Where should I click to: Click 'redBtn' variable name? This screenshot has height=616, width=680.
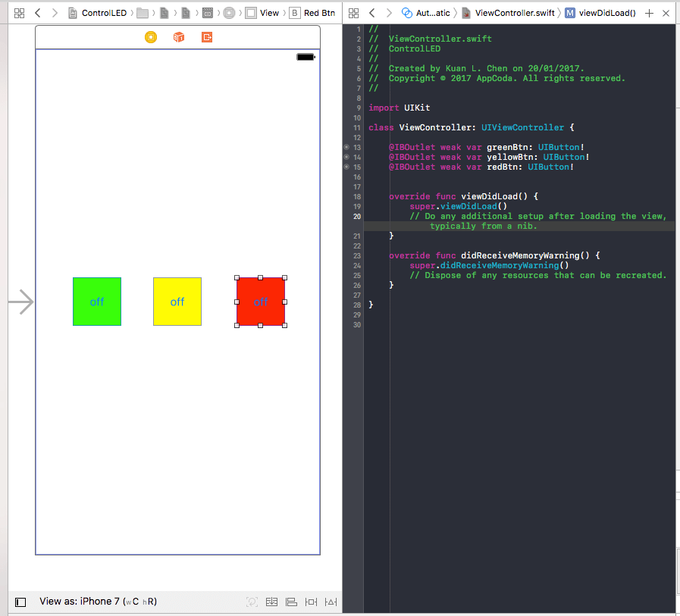(x=502, y=167)
